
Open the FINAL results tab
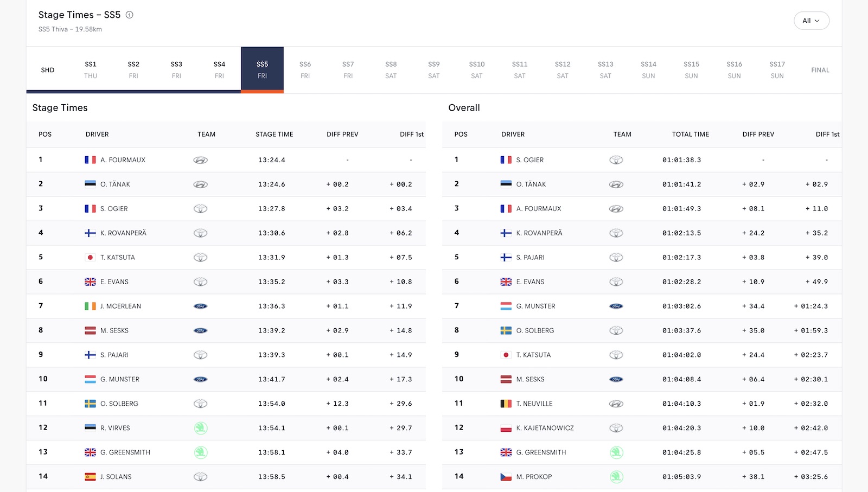click(820, 70)
